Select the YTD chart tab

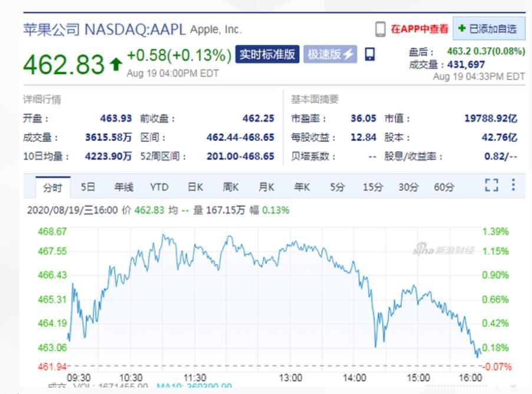[160, 187]
